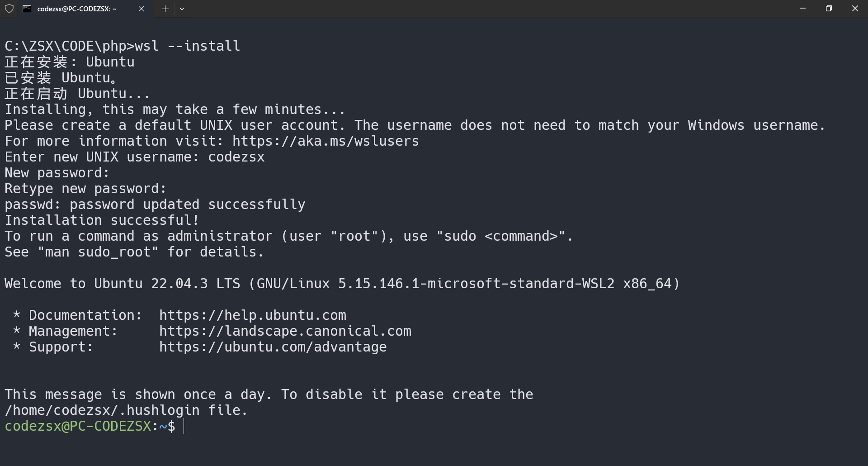Click the terminal icon on the active tab
The width and height of the screenshot is (868, 466).
(x=27, y=8)
